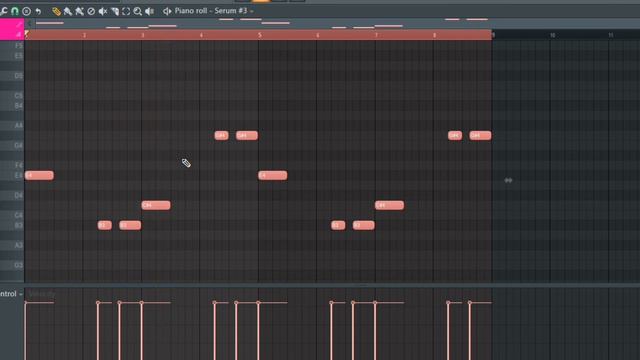The height and width of the screenshot is (360, 640).
Task: Open the Piano roll - Serum #3 channel dropdown
Action: (252, 11)
